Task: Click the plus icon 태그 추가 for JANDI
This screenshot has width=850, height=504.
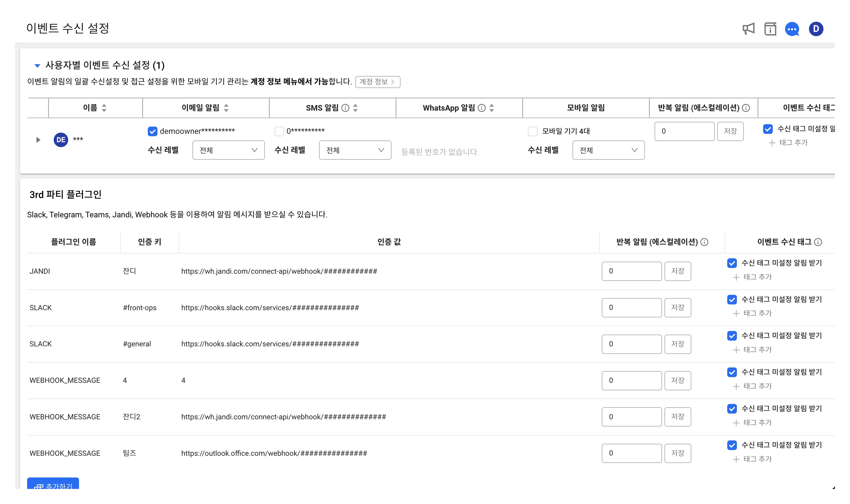Action: coord(736,278)
